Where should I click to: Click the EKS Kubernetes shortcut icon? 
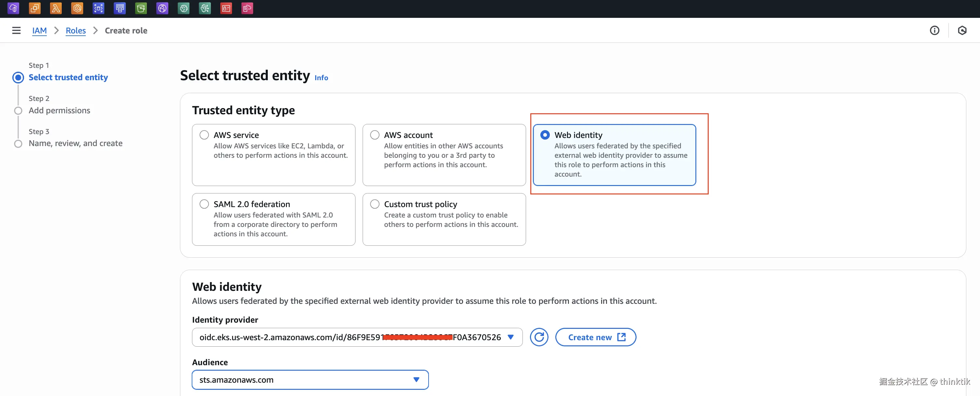click(77, 8)
